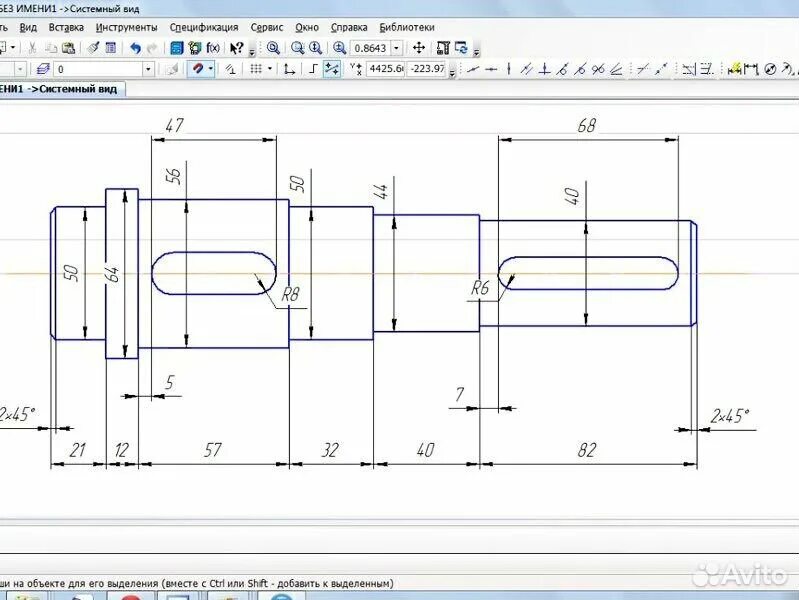Select the vertical line tool
Screen dimensions: 799x600
tap(509, 69)
